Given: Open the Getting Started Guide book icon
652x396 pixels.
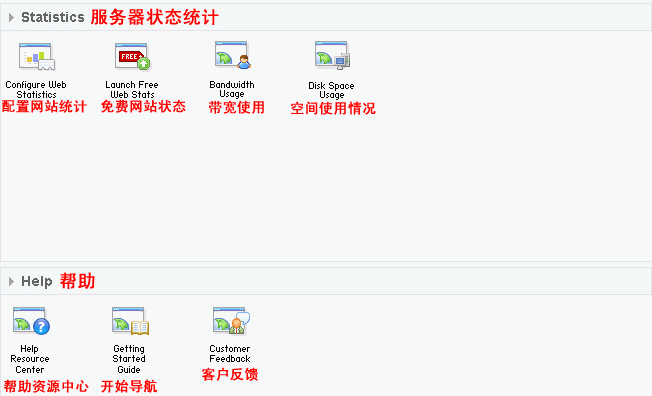Looking at the screenshot, I should 130,321.
